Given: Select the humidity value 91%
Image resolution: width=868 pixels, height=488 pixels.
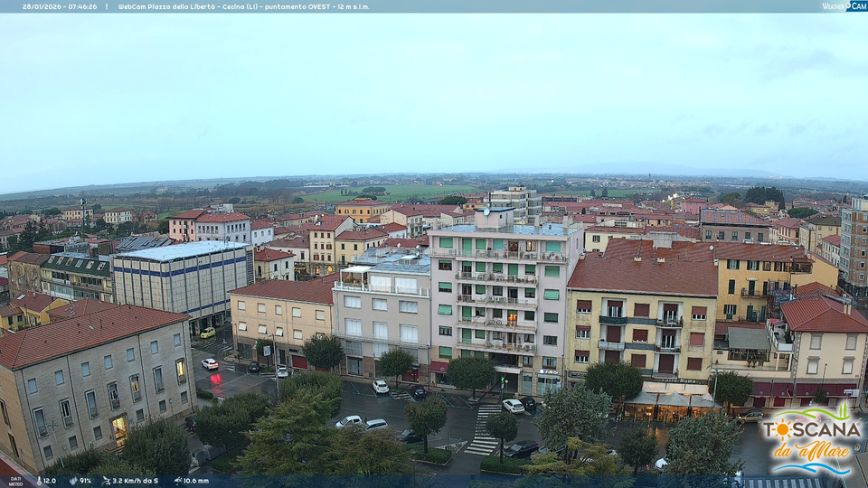Looking at the screenshot, I should pyautogui.click(x=85, y=481).
